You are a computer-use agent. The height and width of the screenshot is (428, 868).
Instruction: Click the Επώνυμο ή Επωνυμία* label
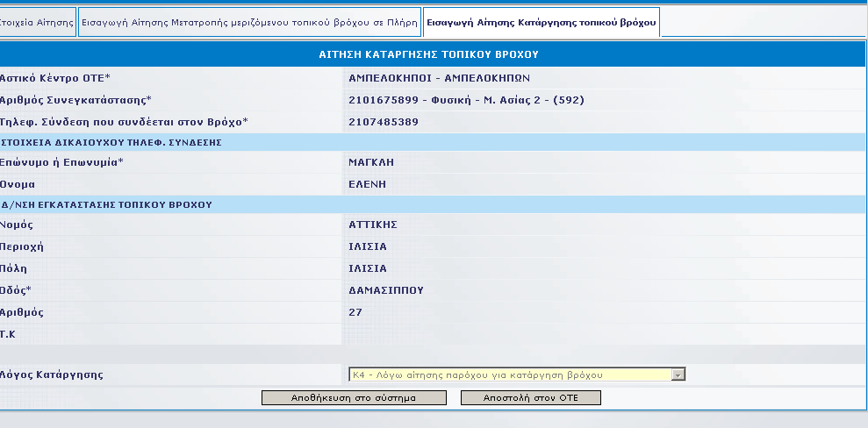(61, 162)
